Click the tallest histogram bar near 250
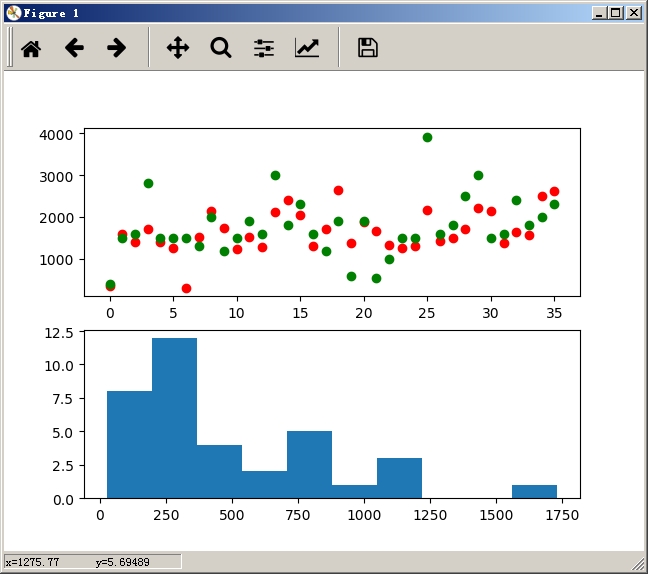The height and width of the screenshot is (574, 648). [174, 418]
